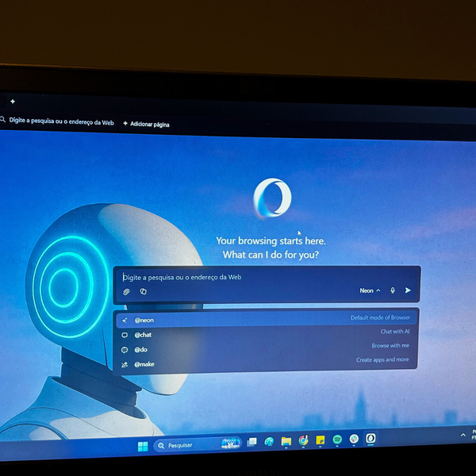Open Microsoft Edge in the taskbar
Viewport: 476px width, 476px height.
pyautogui.click(x=269, y=441)
